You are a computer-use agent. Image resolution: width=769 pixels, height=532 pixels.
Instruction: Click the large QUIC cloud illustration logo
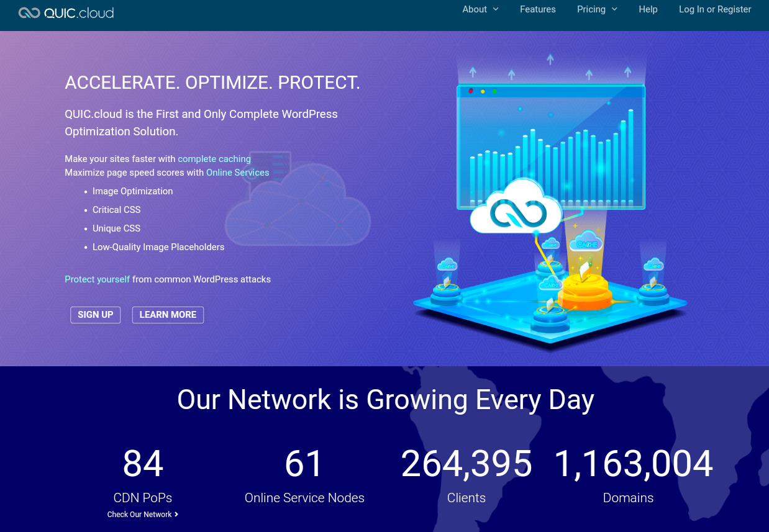516,207
